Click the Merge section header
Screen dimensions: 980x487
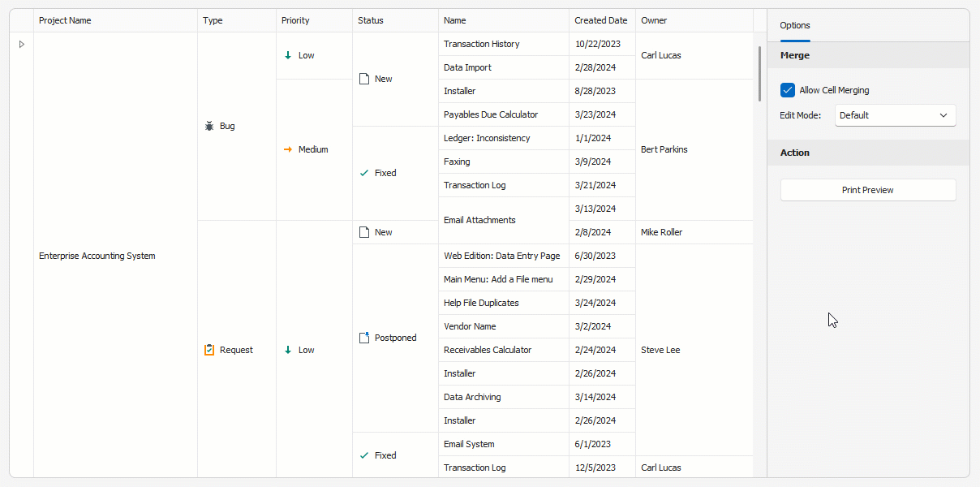tap(868, 55)
